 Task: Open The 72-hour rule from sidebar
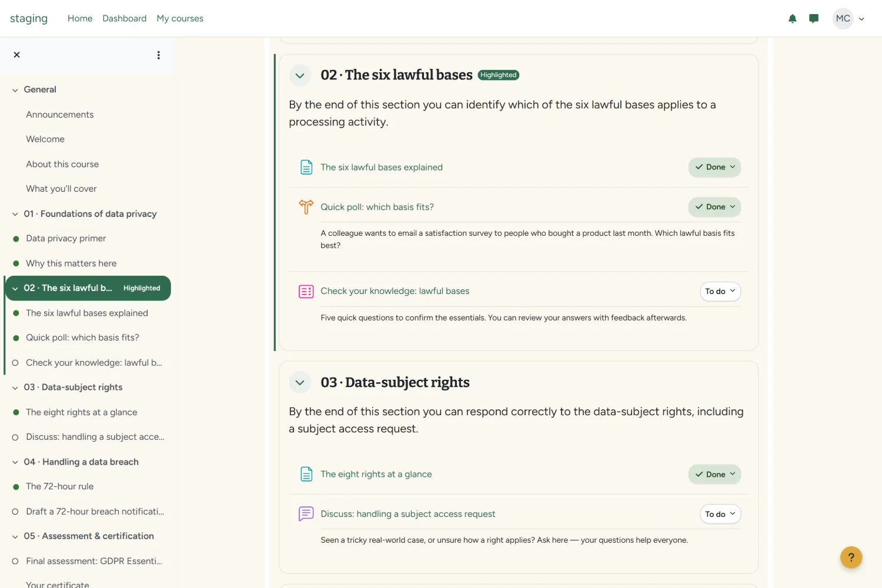point(60,487)
